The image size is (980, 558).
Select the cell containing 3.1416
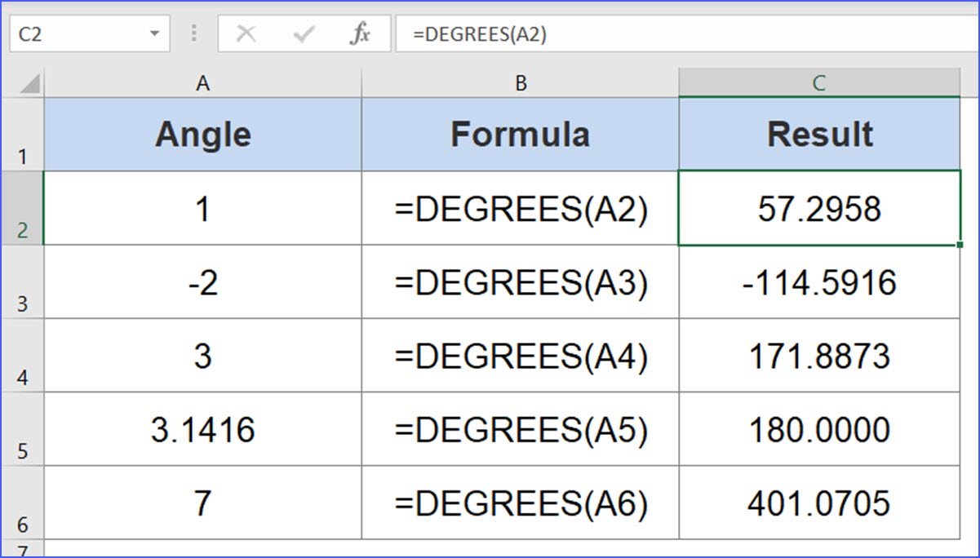click(202, 430)
